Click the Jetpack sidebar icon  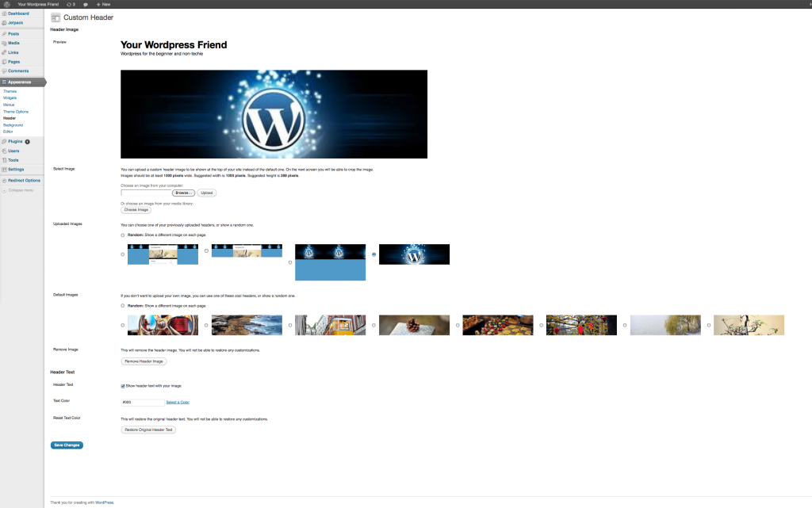pyautogui.click(x=4, y=23)
